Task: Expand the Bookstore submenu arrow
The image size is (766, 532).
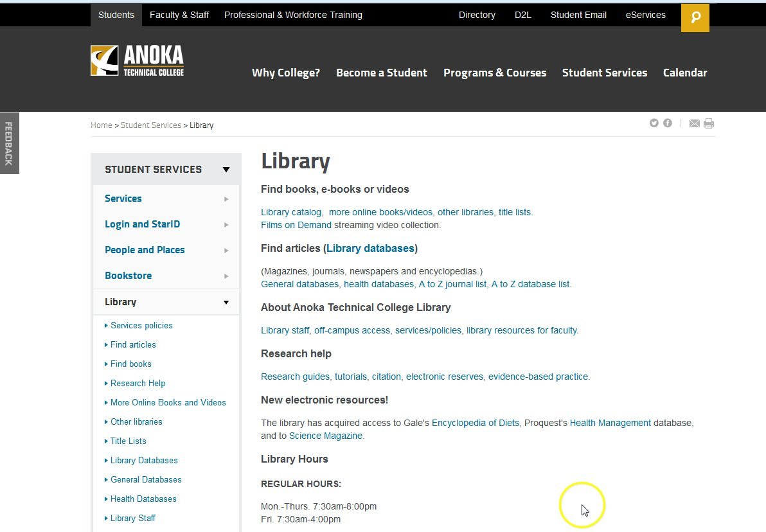Action: click(x=226, y=276)
